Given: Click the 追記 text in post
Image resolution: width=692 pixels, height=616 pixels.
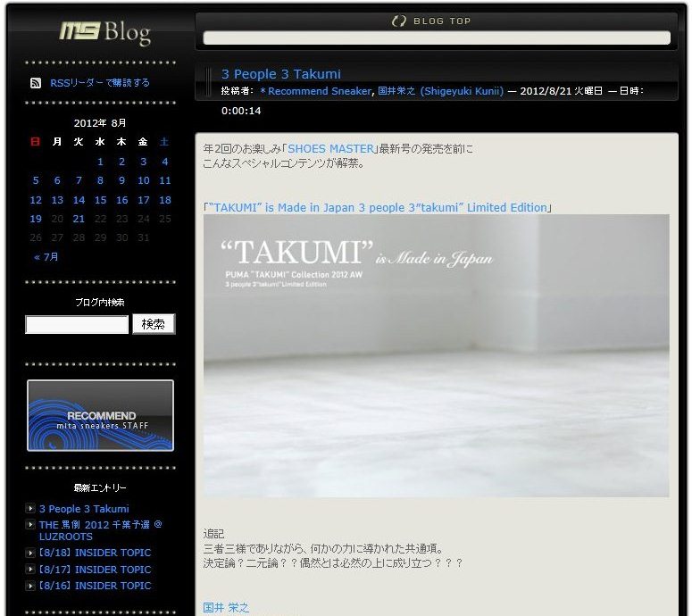Looking at the screenshot, I should point(213,534).
